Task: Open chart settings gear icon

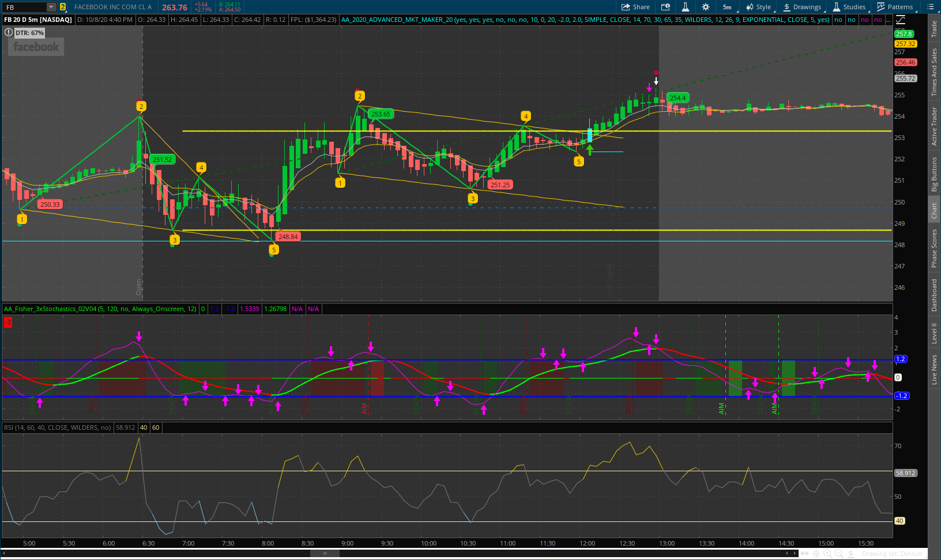Action: click(x=705, y=7)
